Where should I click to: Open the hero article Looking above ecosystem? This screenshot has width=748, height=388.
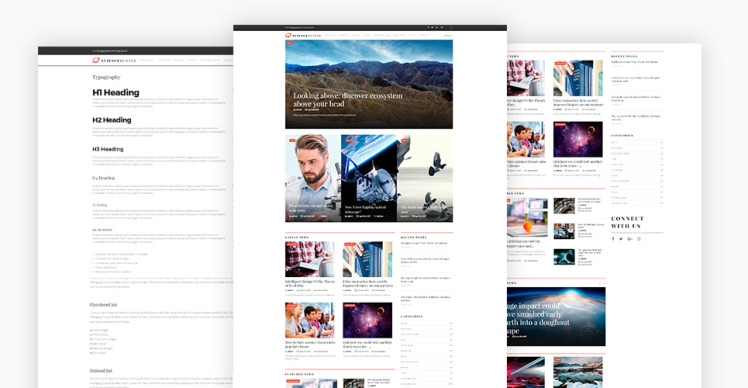(369, 84)
